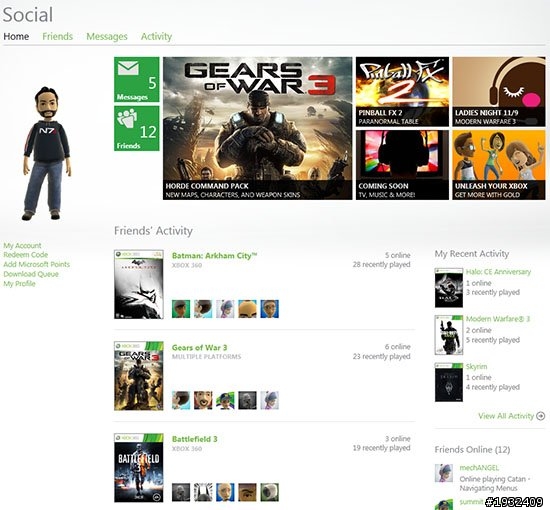550x510 pixels.
Task: Open fourth friend gamerpic under Battlefield 3
Action: tap(247, 492)
